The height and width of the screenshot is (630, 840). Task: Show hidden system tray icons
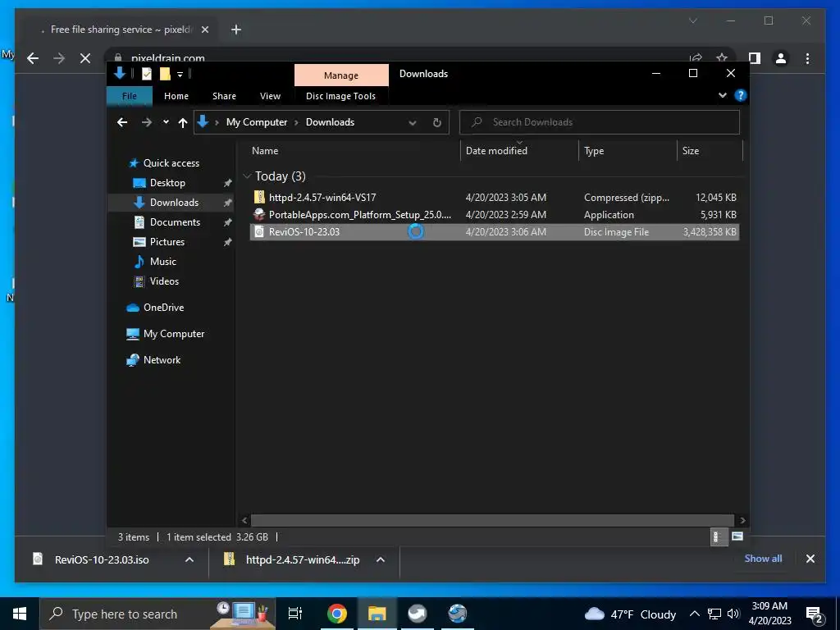[x=694, y=614]
